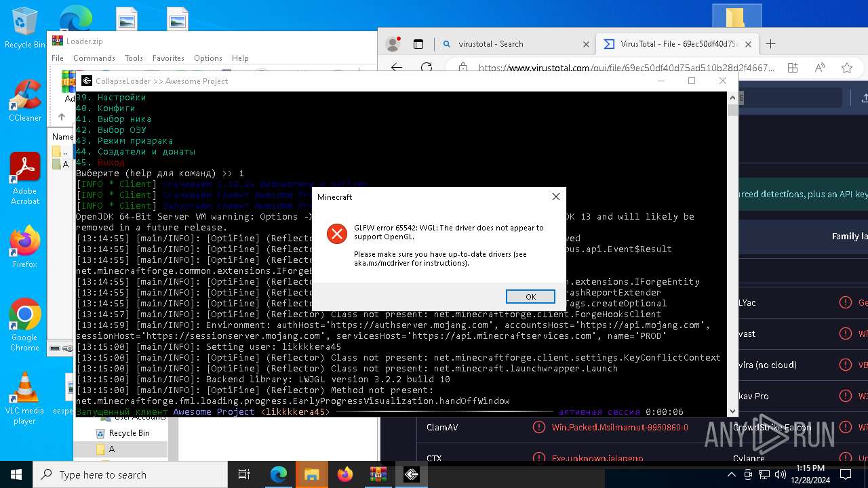Open Recycle Bin desktop icon
868x488 pixels.
25,28
